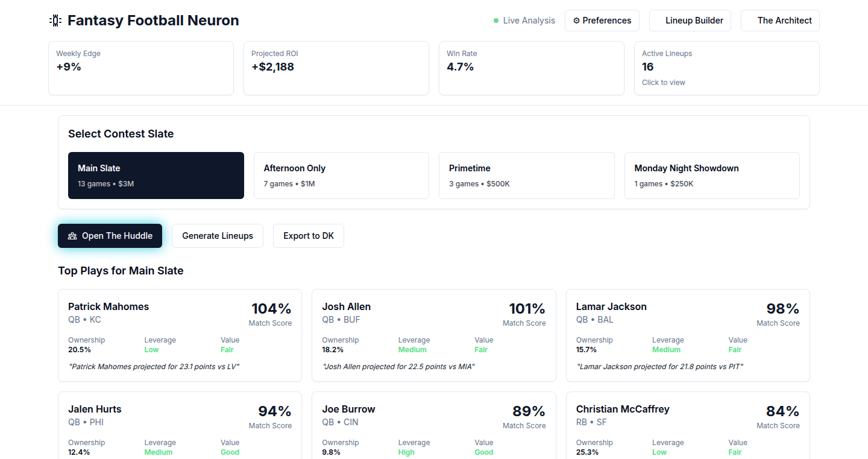Click the huddle people icon
The height and width of the screenshot is (459, 868).
[72, 236]
